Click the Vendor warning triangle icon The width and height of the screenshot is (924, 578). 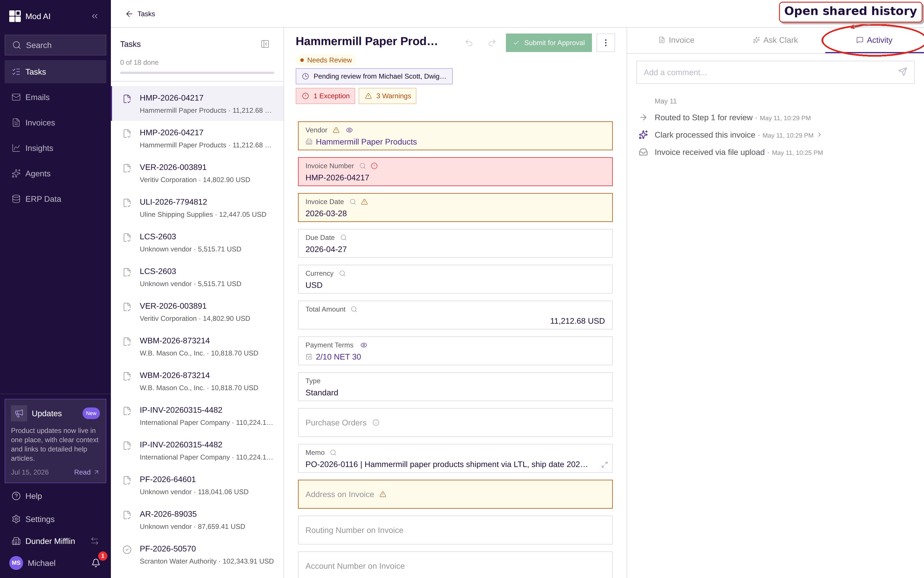[x=336, y=130]
